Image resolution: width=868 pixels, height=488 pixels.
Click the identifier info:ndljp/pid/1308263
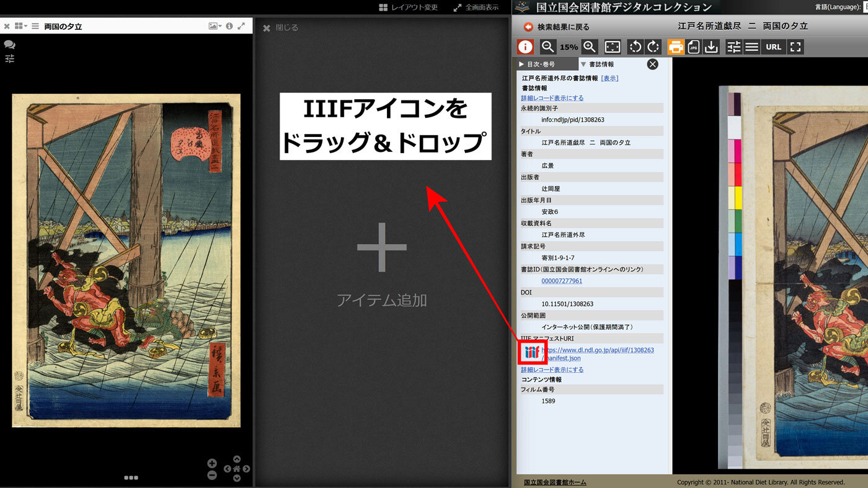click(x=573, y=120)
